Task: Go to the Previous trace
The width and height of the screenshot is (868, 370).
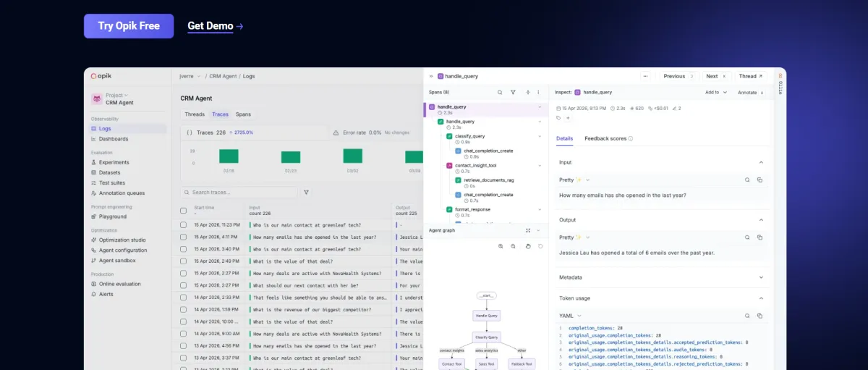Action: (678, 76)
